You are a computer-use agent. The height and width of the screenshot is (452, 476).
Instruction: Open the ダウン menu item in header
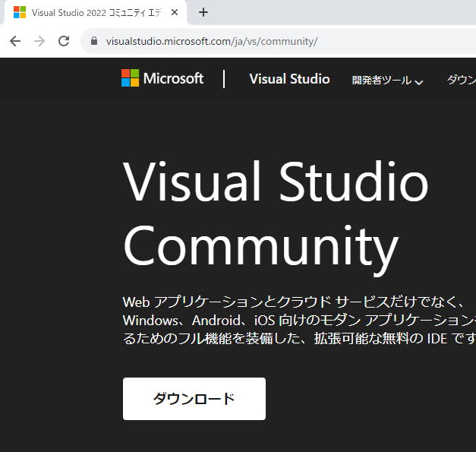461,80
